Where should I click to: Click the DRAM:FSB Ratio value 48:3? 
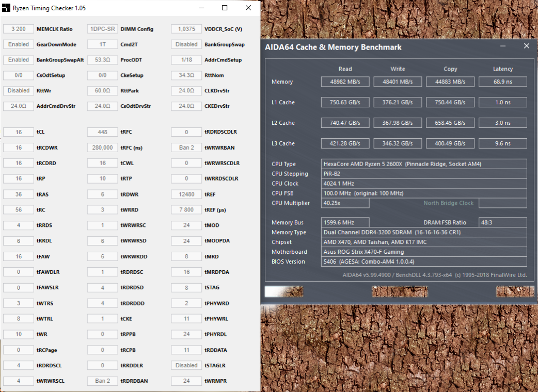(503, 222)
